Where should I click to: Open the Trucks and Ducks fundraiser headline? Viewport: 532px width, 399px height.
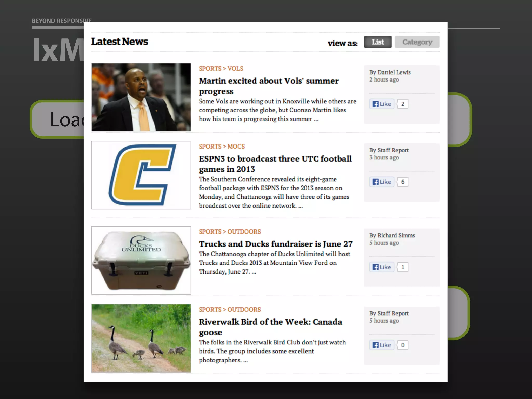tap(276, 244)
